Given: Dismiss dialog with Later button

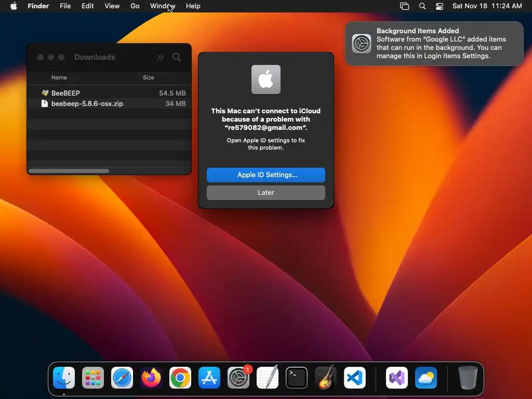Looking at the screenshot, I should pyautogui.click(x=266, y=193).
